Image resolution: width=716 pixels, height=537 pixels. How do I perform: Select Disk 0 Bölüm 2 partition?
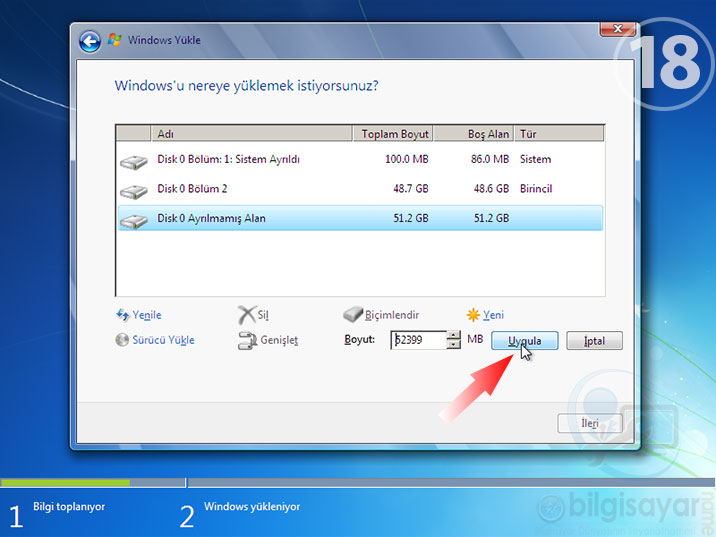[361, 189]
